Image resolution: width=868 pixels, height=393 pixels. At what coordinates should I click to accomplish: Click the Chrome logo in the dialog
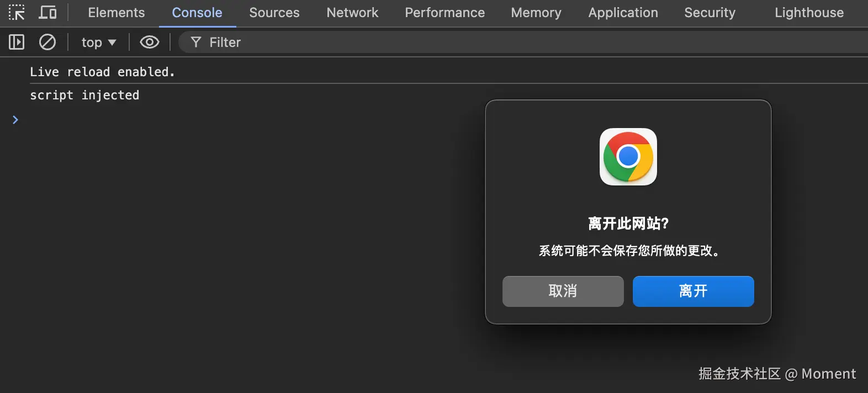[628, 157]
